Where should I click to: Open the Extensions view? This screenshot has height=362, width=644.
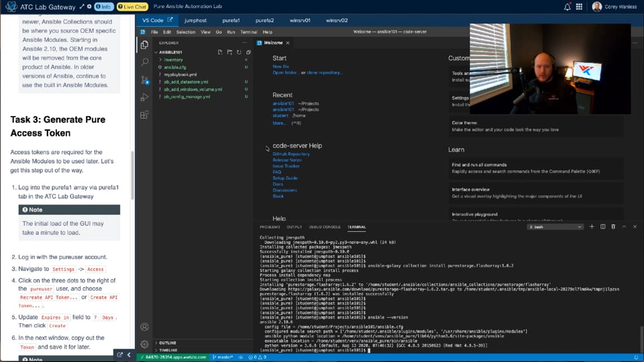pos(145,115)
